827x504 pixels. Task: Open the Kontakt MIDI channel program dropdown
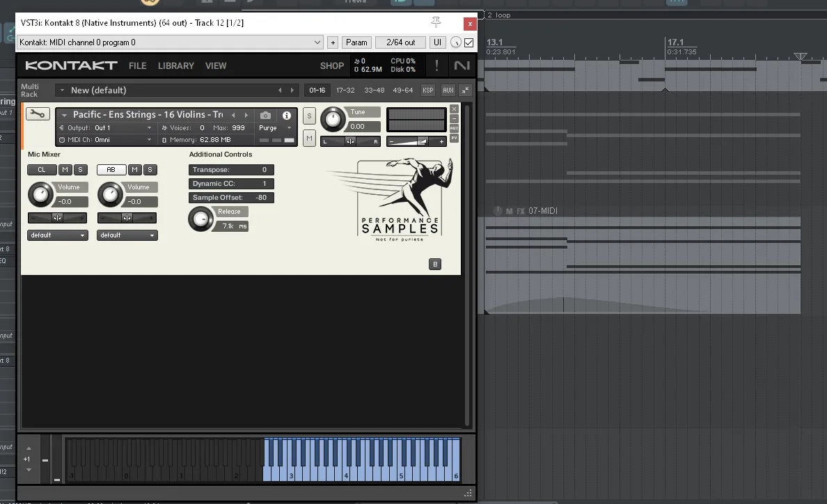pos(171,42)
